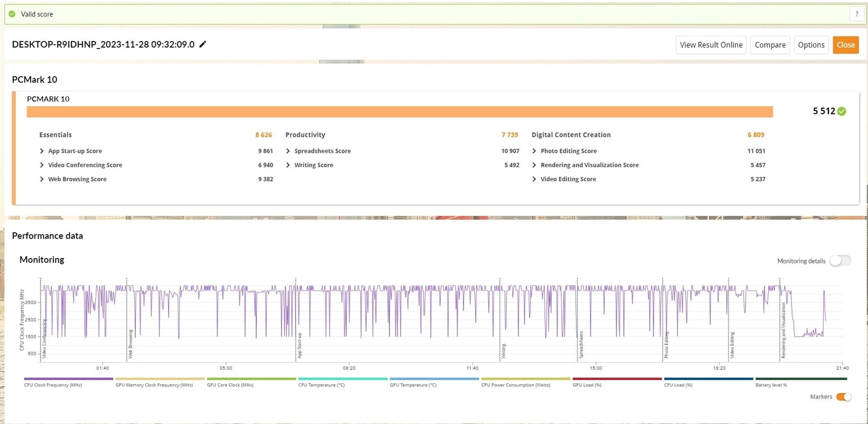Click the Productivity score 7 739

click(509, 135)
